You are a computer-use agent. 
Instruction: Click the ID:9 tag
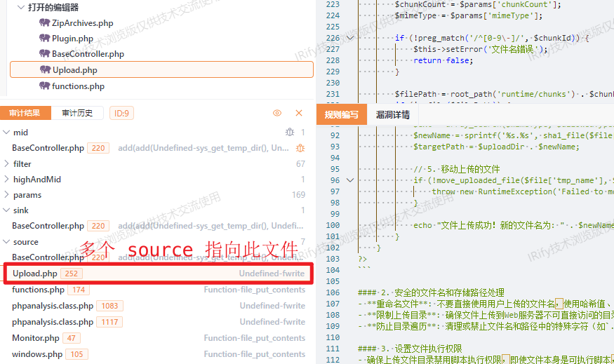pos(121,113)
